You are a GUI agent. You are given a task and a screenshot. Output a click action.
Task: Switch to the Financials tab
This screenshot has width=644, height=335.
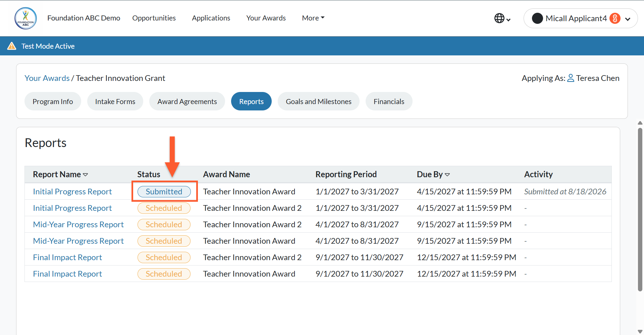389,101
